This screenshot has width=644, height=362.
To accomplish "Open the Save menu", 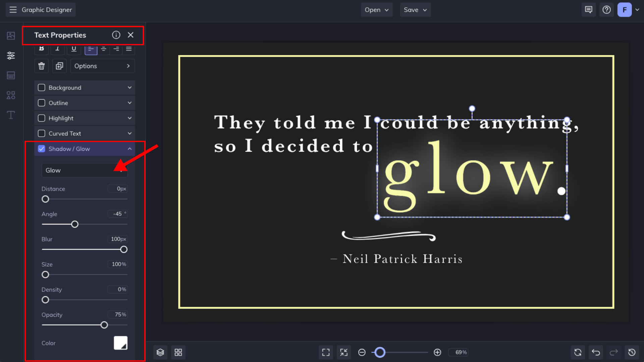I will click(415, 10).
